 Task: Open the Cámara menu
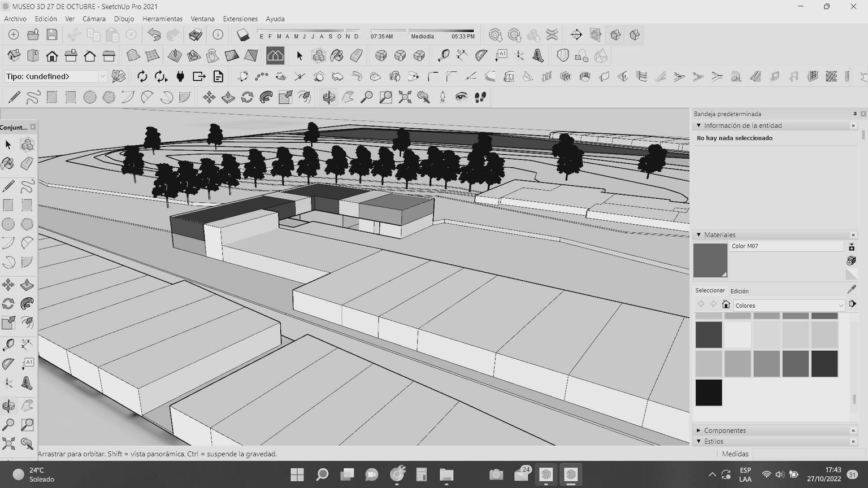coord(94,19)
